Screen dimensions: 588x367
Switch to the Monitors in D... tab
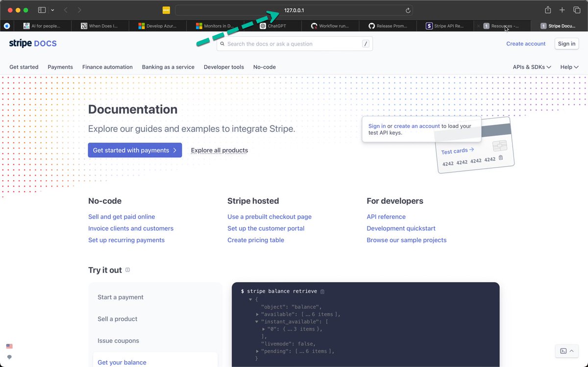(215, 26)
